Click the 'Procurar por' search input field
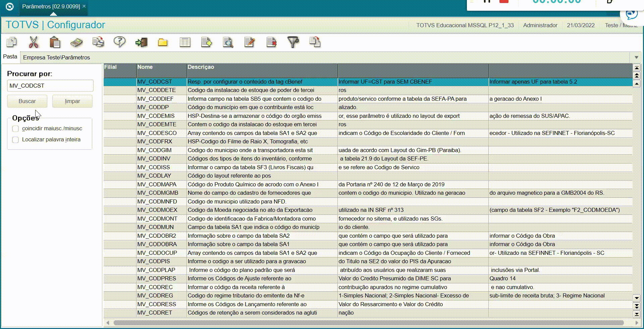Screen dimensions: 644x329 tap(50, 86)
